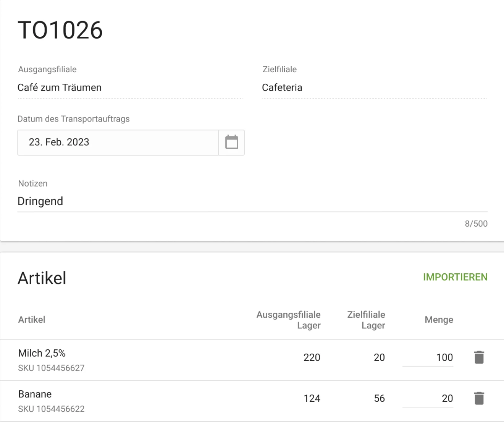Select the Ausgangsfiliale field Café zum Träumen
This screenshot has height=422, width=504.
pos(130,88)
